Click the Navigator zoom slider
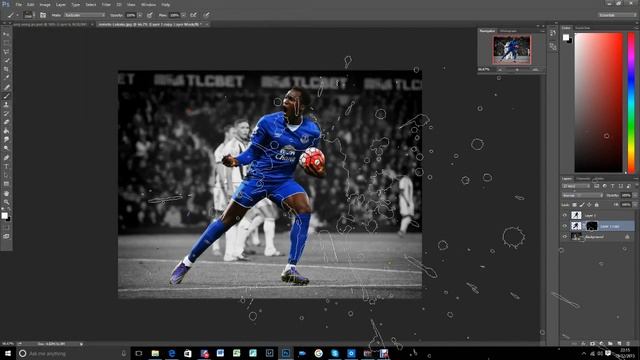This screenshot has height=360, width=640. point(517,70)
